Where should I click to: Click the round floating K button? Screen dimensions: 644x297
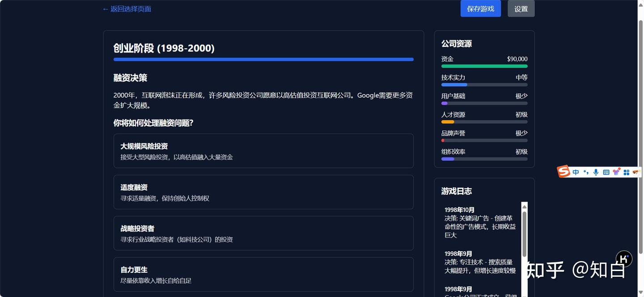point(624,259)
